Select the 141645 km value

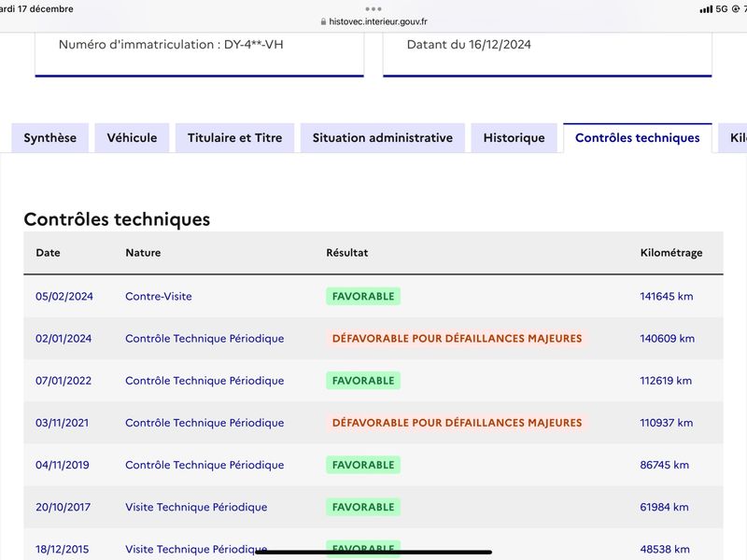coord(667,296)
